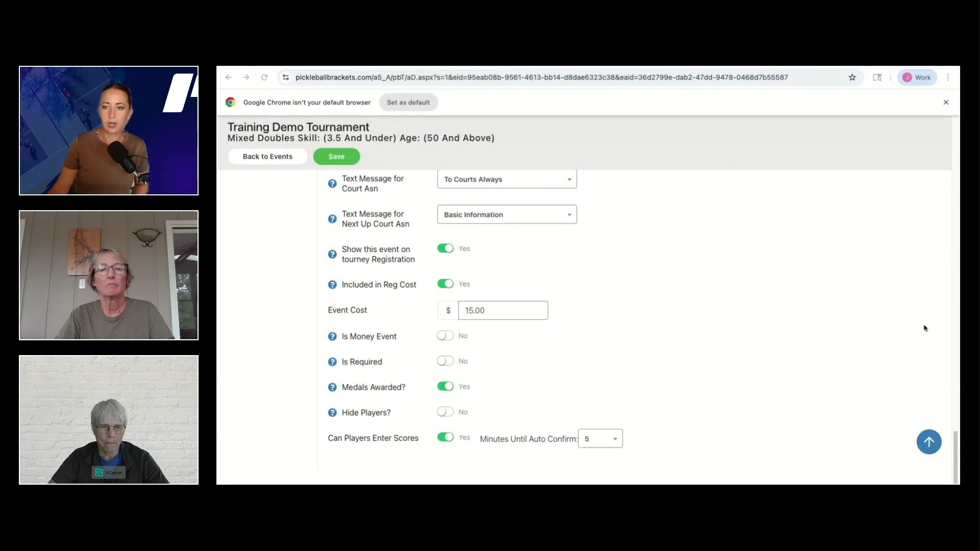Click the blue scroll-to-top arrow button

pyautogui.click(x=928, y=442)
